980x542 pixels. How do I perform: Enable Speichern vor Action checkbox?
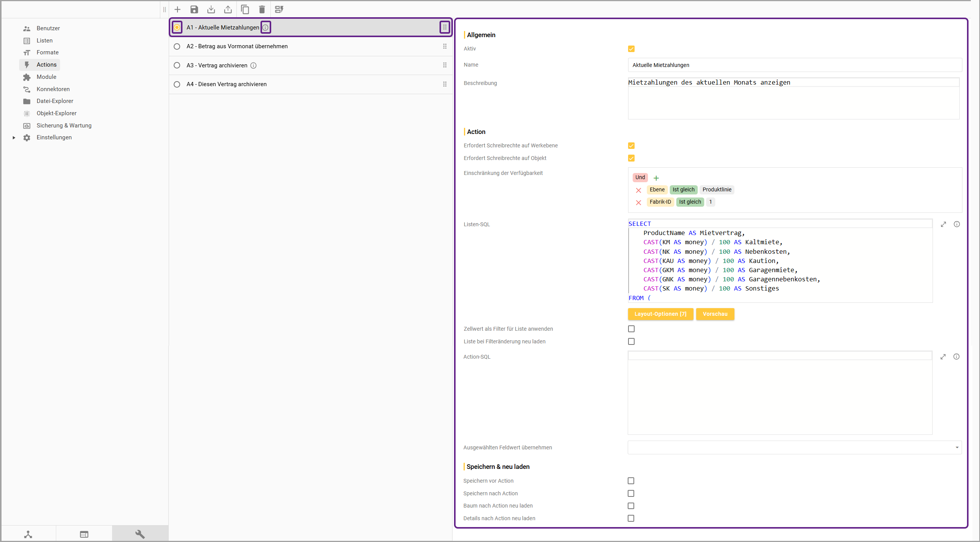click(x=631, y=481)
